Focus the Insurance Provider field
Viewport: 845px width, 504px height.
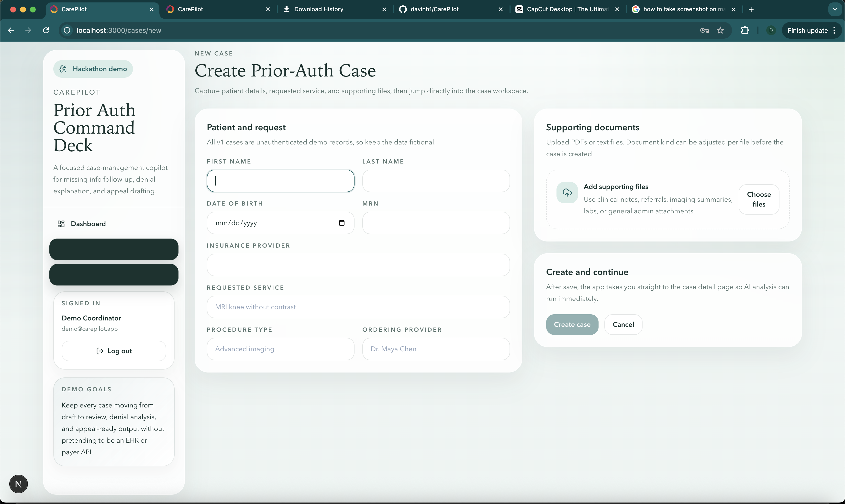pyautogui.click(x=358, y=265)
